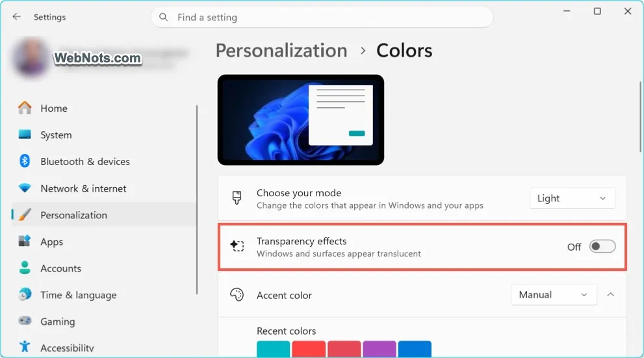Image resolution: width=644 pixels, height=358 pixels.
Task: Click the user profile avatar
Action: (31, 57)
